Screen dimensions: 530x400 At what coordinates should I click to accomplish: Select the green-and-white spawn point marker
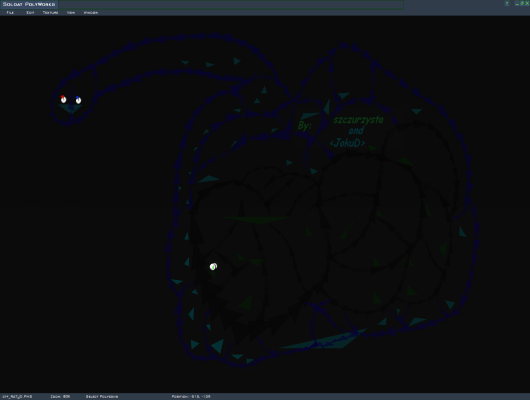(213, 267)
